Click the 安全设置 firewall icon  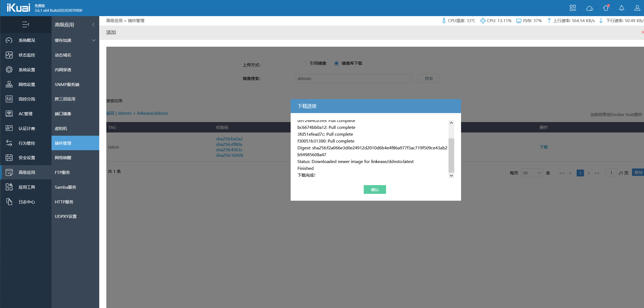pos(9,158)
